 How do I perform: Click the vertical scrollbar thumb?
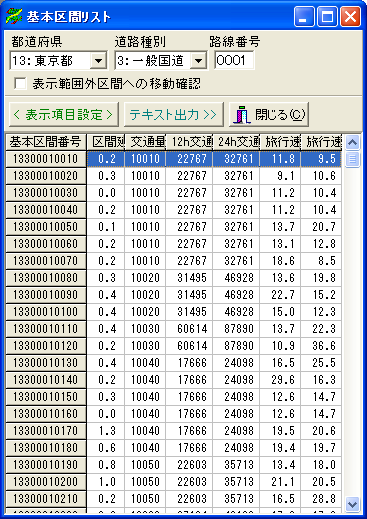pos(352,159)
